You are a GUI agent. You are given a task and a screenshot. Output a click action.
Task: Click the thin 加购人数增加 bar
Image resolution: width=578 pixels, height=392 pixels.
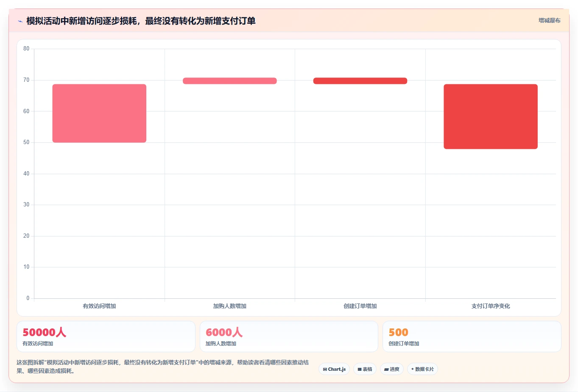point(230,81)
